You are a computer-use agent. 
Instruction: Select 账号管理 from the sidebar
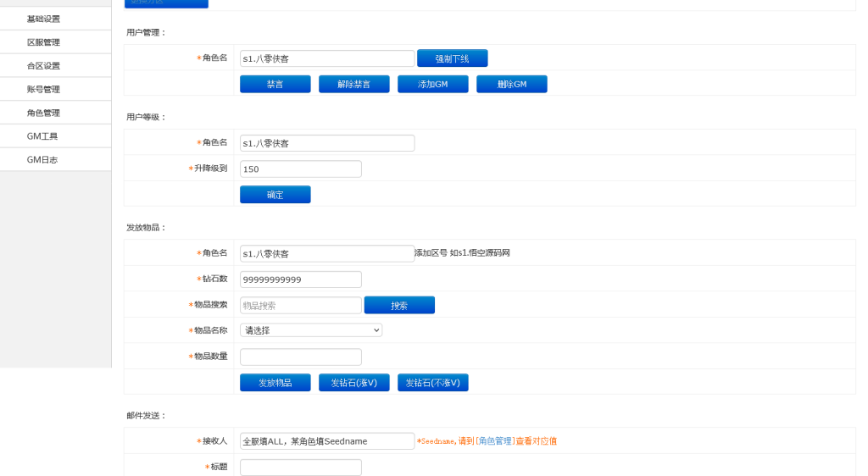pos(55,89)
